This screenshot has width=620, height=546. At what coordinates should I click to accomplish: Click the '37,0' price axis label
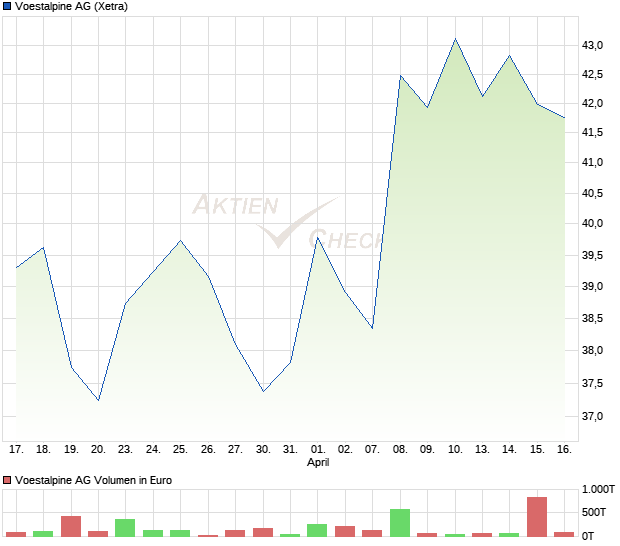(592, 416)
